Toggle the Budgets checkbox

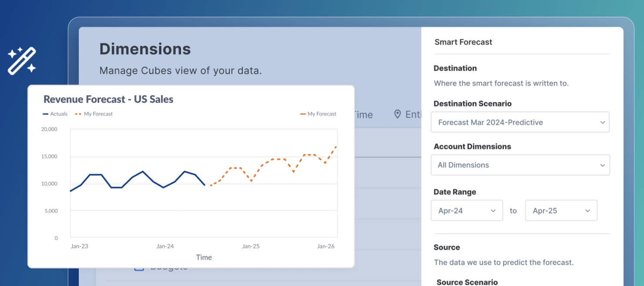[x=139, y=267]
